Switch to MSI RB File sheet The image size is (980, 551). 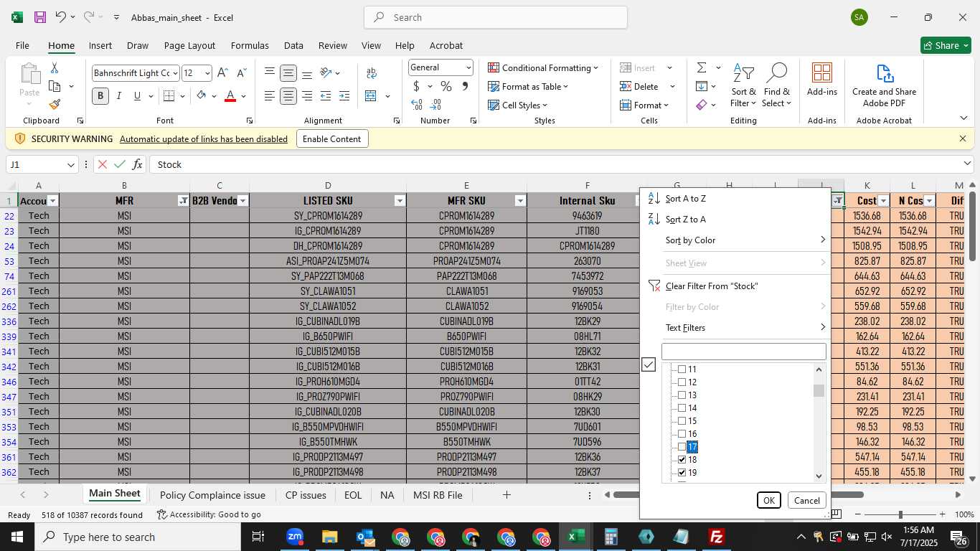click(438, 495)
